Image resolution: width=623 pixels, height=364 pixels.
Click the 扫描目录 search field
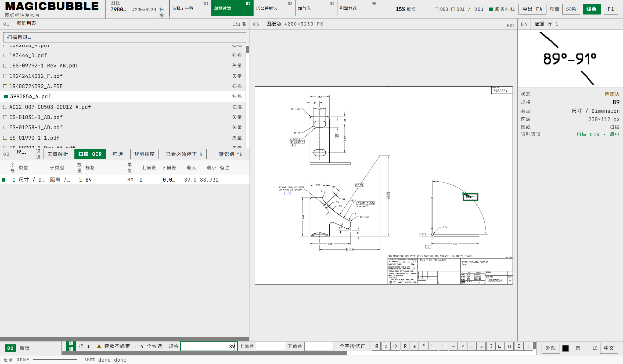(125, 37)
